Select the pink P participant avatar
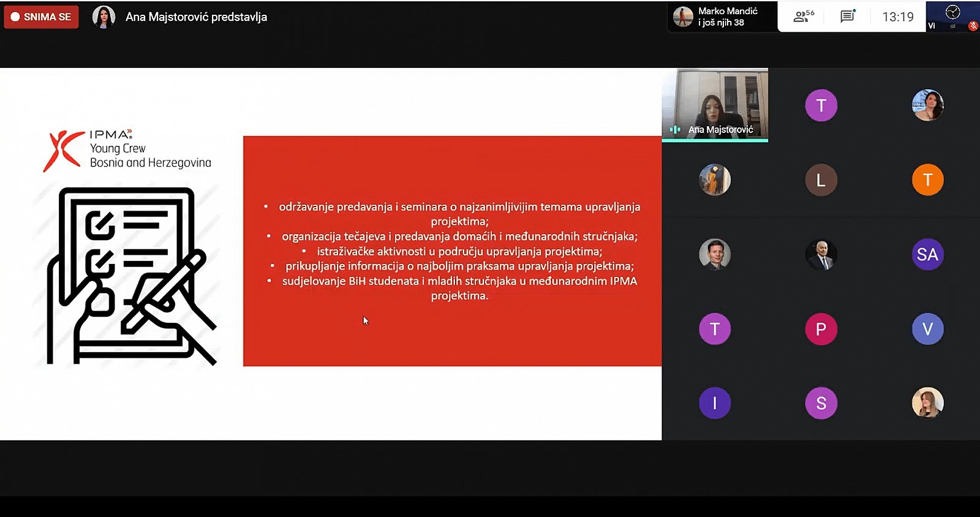 (821, 329)
